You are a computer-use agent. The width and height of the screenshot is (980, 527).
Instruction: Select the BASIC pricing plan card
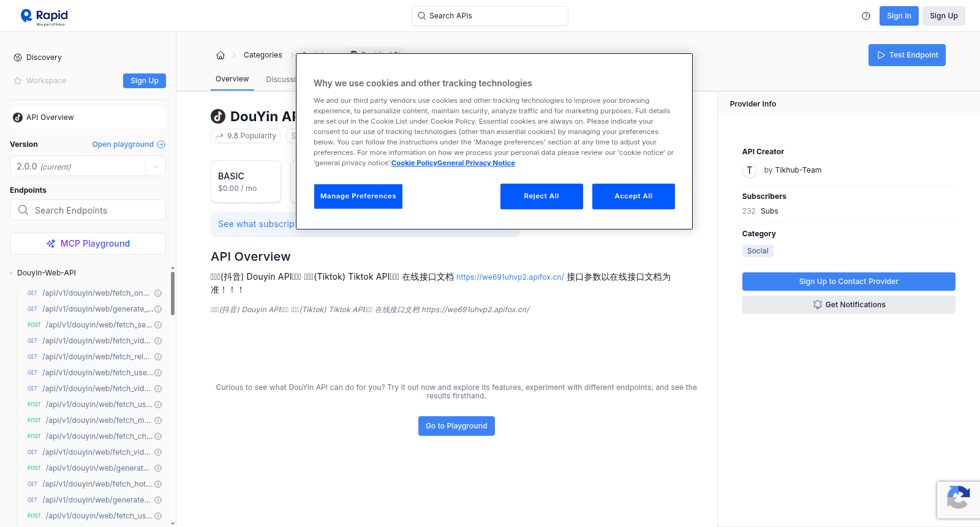(246, 182)
